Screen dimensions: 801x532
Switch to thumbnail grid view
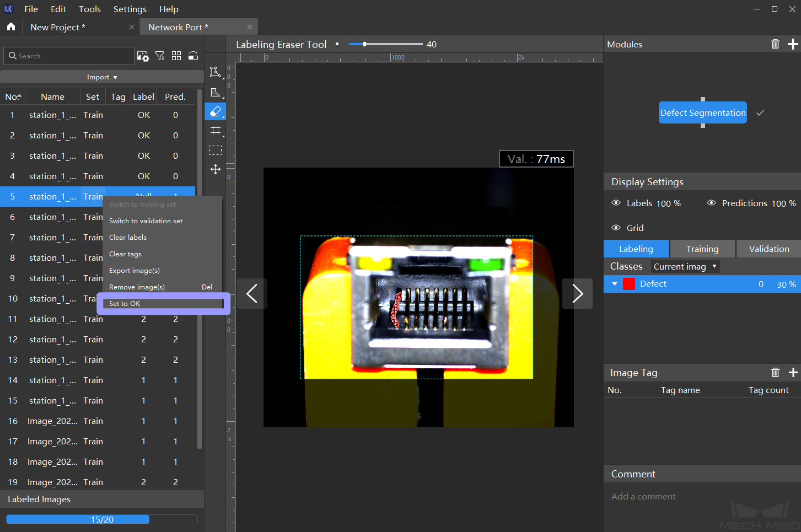pos(176,56)
